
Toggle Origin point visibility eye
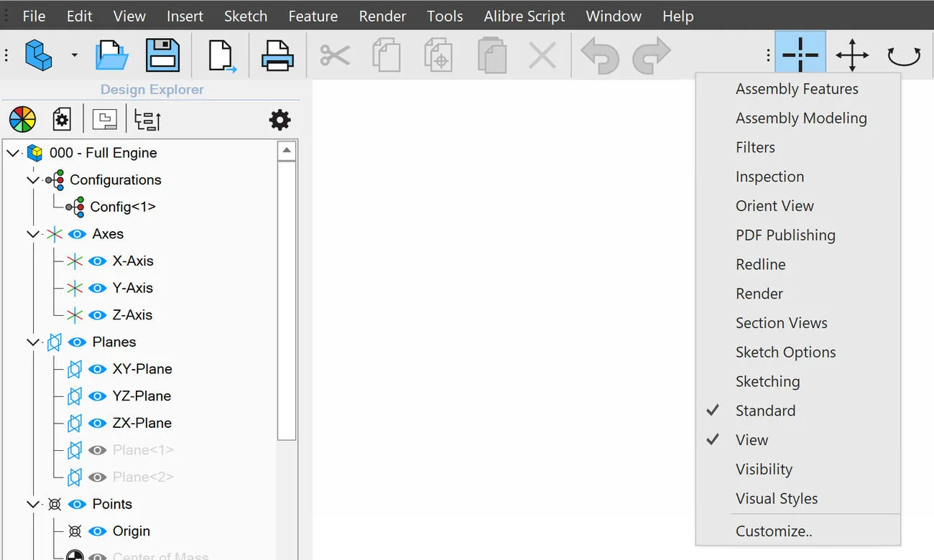point(97,531)
